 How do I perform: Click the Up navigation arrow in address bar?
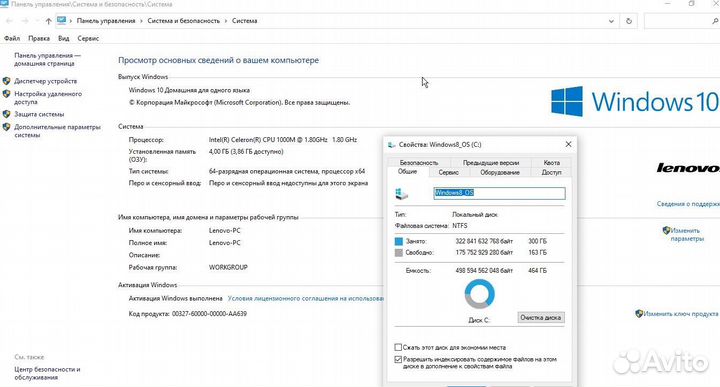tap(49, 21)
